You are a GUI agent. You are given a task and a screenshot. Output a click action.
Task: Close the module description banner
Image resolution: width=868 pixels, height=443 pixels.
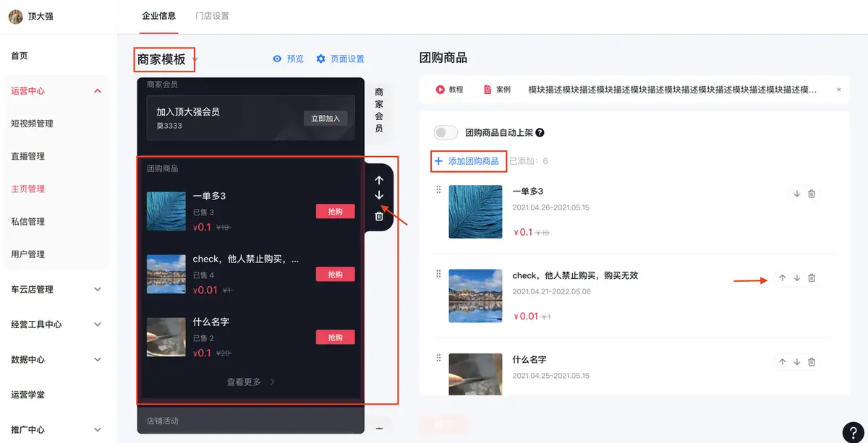coord(839,90)
